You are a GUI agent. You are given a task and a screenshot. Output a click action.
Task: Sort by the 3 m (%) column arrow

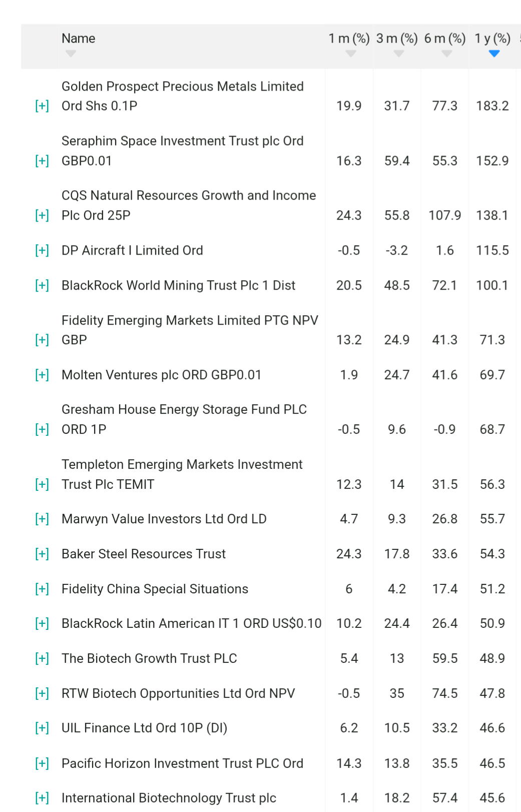[x=399, y=54]
